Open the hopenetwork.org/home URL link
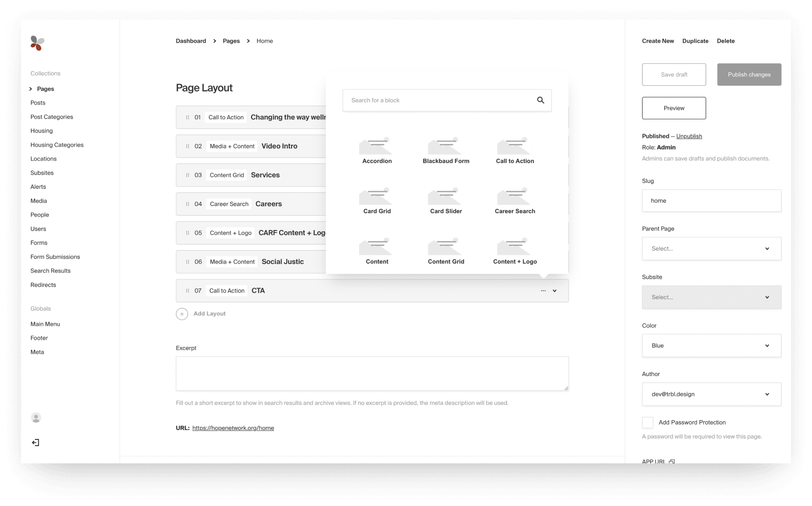Screen dimensions: 812x506 tap(233, 428)
